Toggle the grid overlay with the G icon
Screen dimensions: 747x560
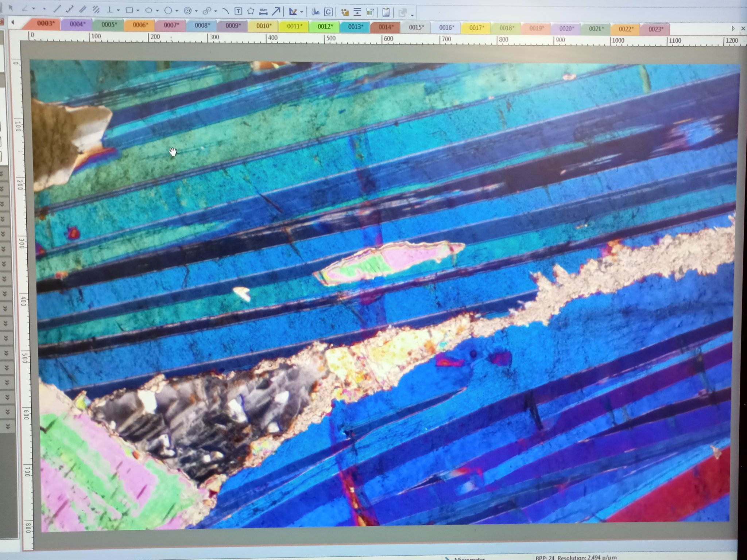point(328,11)
